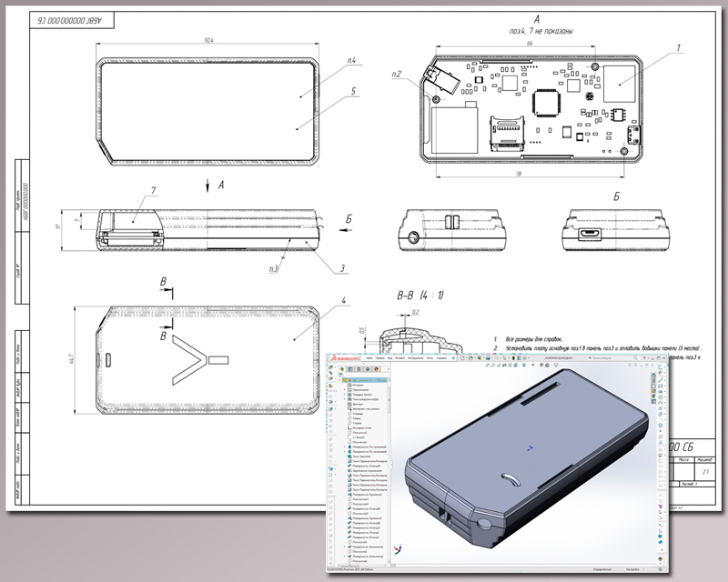
Task: Click the Zoom to Fit icon
Action: [488, 365]
